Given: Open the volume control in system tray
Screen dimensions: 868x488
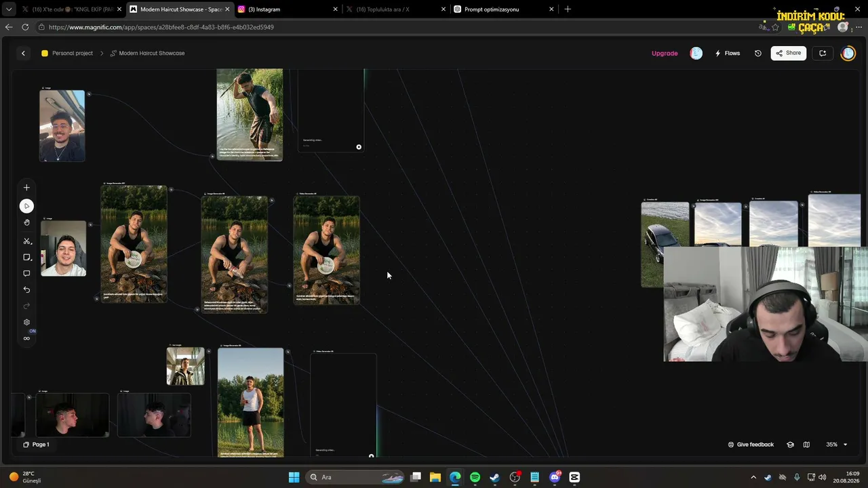Looking at the screenshot, I should click(823, 477).
